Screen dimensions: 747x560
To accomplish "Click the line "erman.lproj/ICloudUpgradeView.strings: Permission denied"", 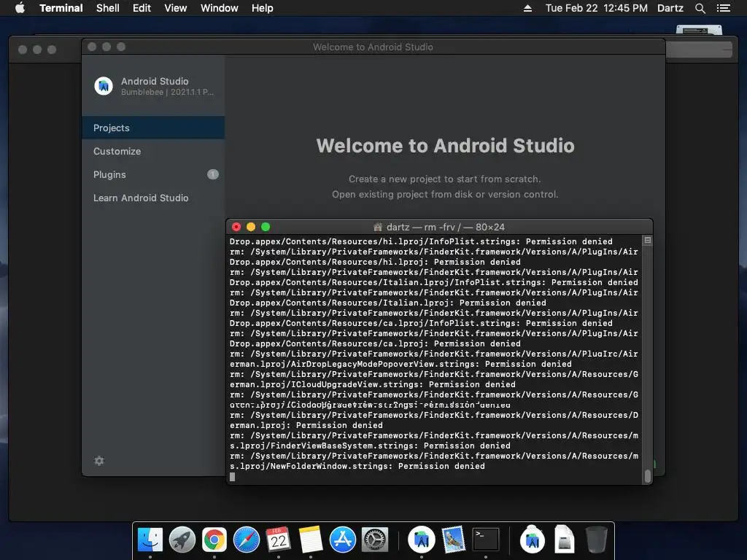I will click(x=373, y=384).
